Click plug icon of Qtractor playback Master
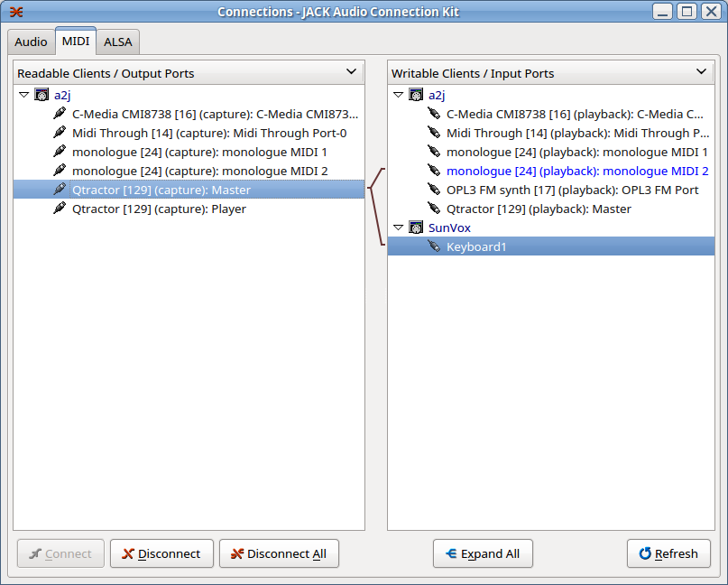This screenshot has width=728, height=585. (434, 209)
